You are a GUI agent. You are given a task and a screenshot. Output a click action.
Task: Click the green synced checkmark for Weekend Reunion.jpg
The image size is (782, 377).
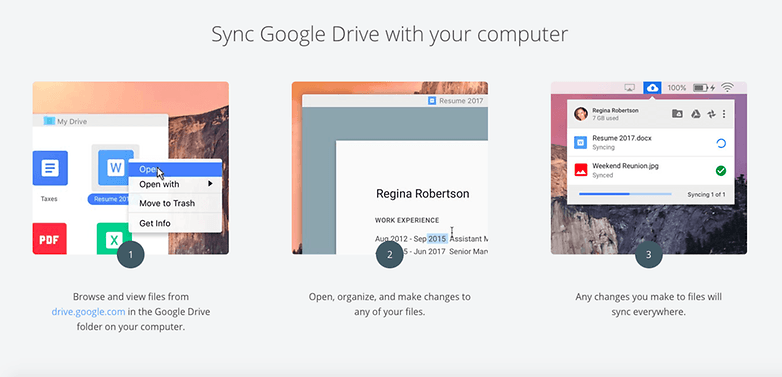point(721,171)
